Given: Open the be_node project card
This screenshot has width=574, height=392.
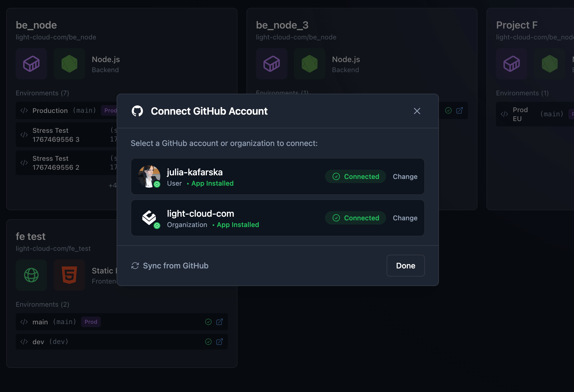Looking at the screenshot, I should point(36,25).
